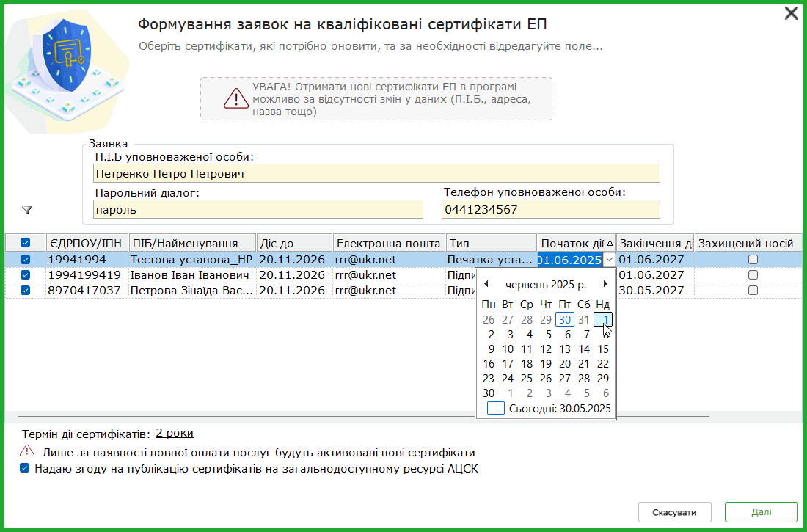Toggle the select-all checkbox in table header
The height and width of the screenshot is (532, 807).
point(25,243)
